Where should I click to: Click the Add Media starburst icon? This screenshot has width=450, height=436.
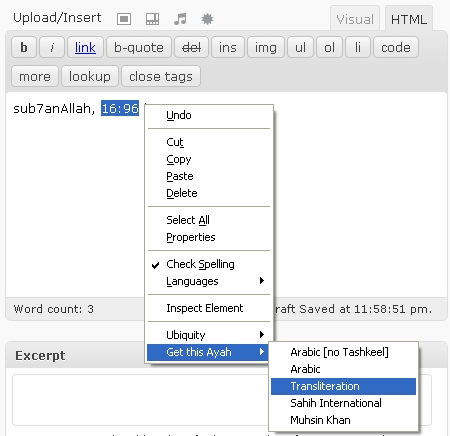207,19
